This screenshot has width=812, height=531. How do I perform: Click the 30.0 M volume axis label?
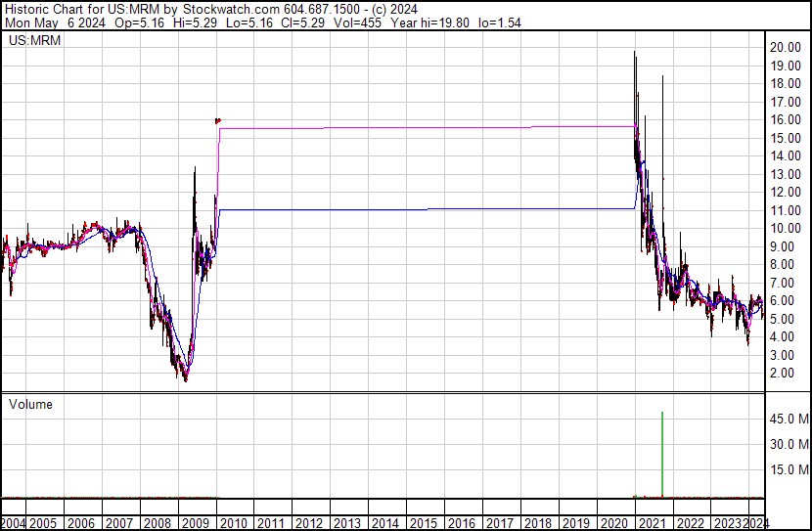[x=788, y=444]
